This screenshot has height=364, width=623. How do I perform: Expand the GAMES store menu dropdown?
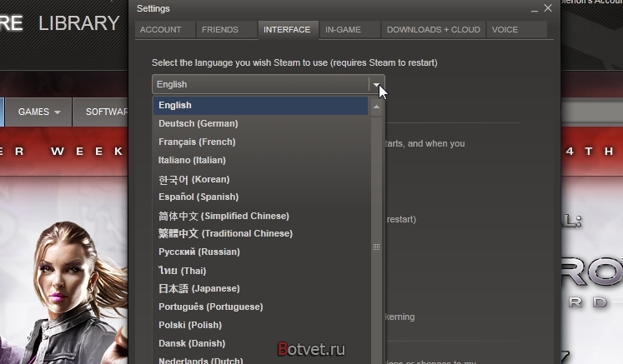point(38,112)
